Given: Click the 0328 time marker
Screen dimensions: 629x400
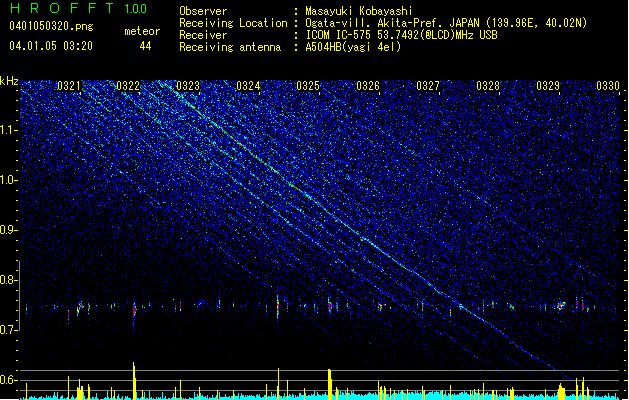Looking at the screenshot, I should click(488, 86).
